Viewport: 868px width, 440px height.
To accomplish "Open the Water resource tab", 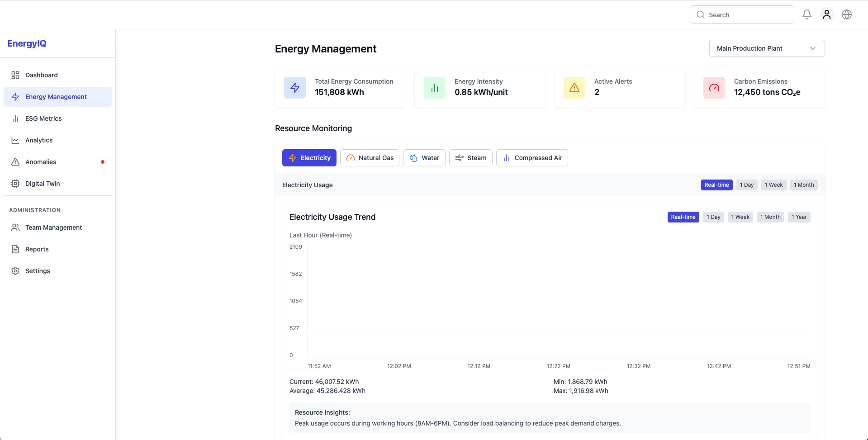I will (424, 158).
